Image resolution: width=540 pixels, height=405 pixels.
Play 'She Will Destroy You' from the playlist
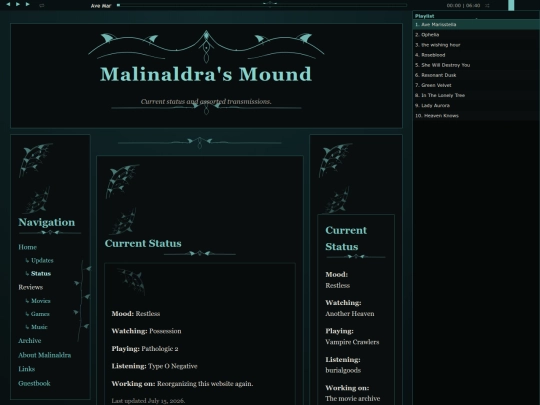click(476, 65)
